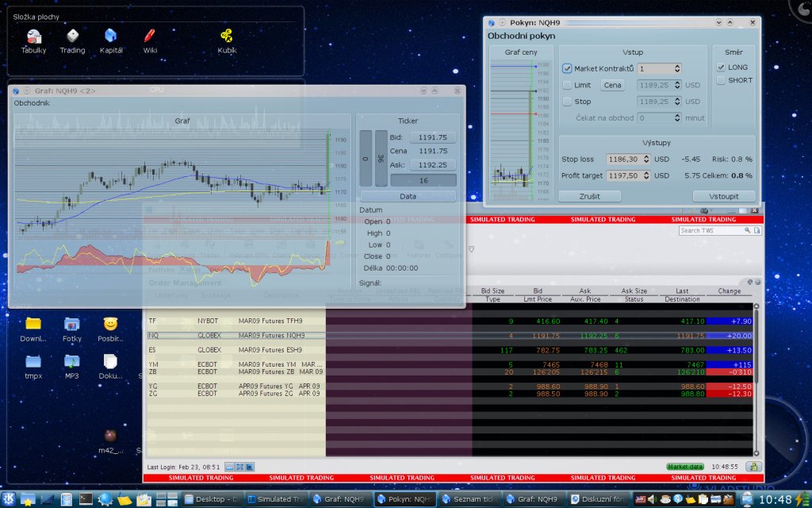Click the Stop price spinner arrows
The height and width of the screenshot is (508, 812).
pos(677,102)
